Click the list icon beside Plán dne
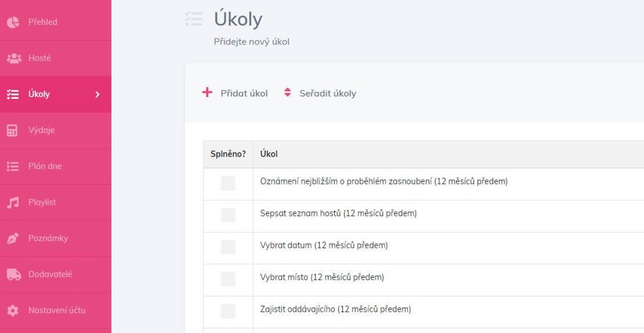Image resolution: width=644 pixels, height=333 pixels. click(13, 166)
